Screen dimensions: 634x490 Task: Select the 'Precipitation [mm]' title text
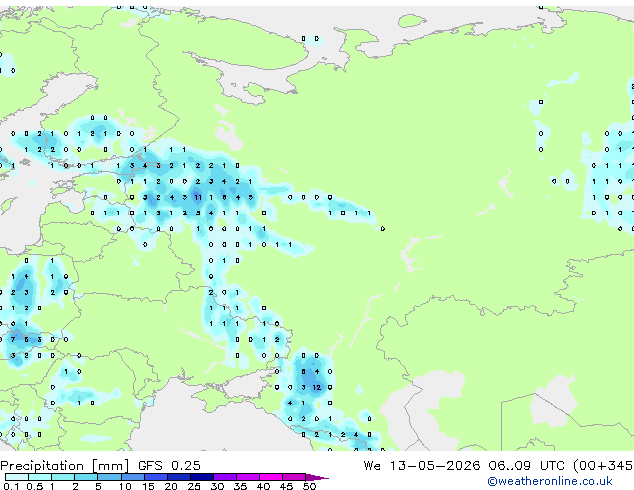65,466
